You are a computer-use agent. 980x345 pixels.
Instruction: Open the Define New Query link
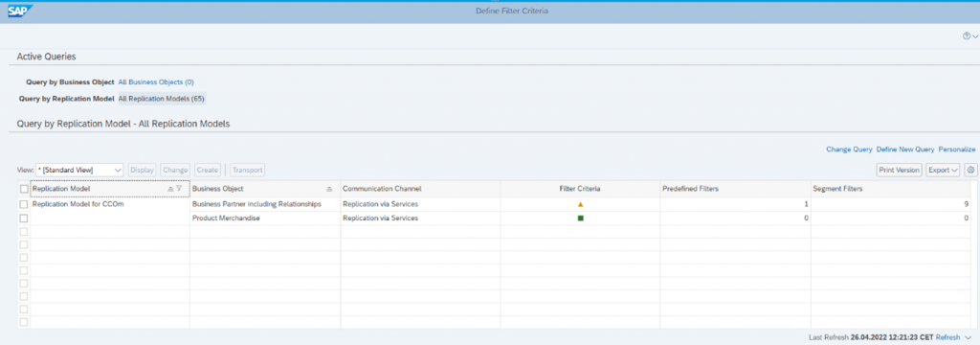[x=905, y=149]
